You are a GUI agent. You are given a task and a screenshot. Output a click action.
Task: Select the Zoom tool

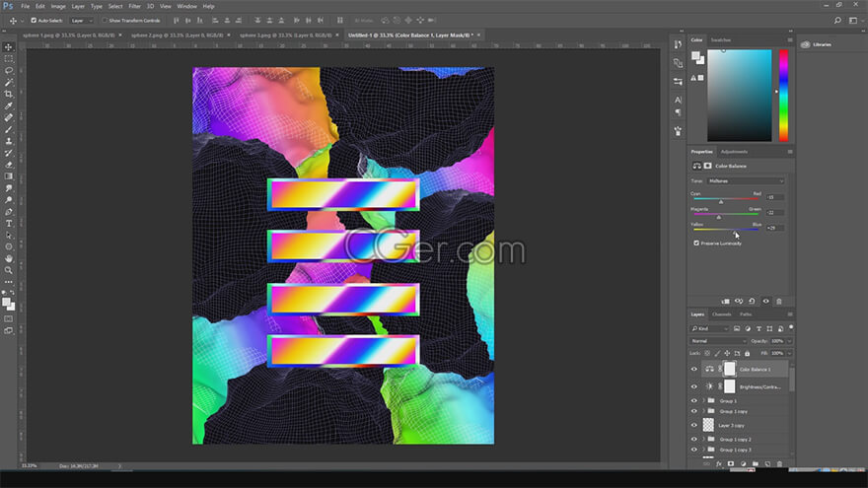[8, 270]
